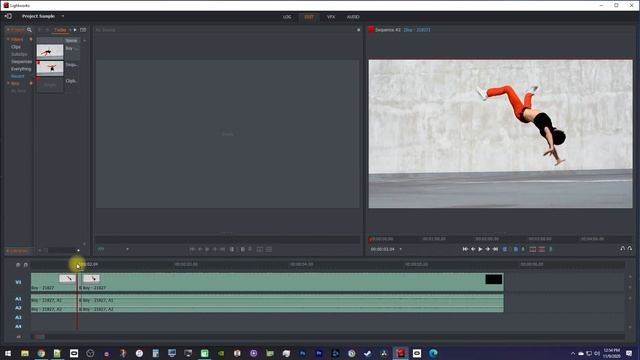This screenshot has height=360, width=640.
Task: Open the sequence timecode dropdown arrow
Action: [400, 249]
